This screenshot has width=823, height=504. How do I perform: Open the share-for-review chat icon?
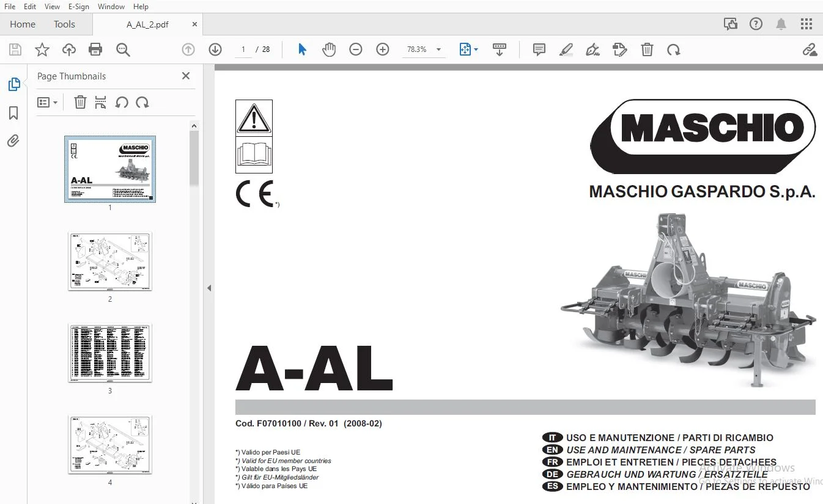point(731,24)
